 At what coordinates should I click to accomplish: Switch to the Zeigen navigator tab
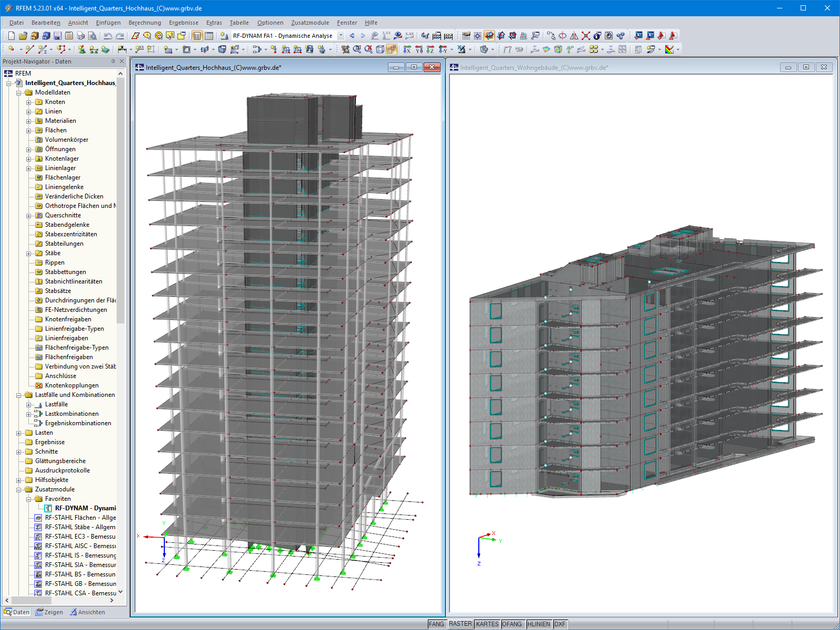point(49,612)
